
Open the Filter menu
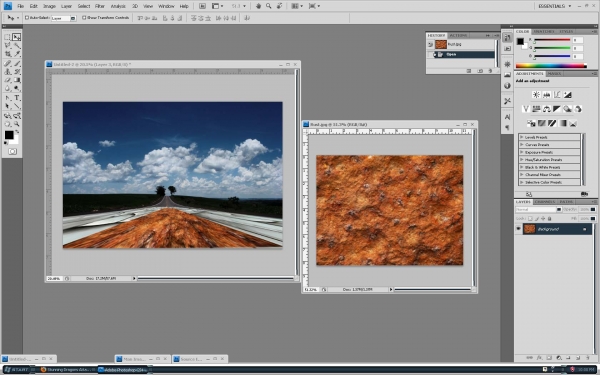click(100, 6)
